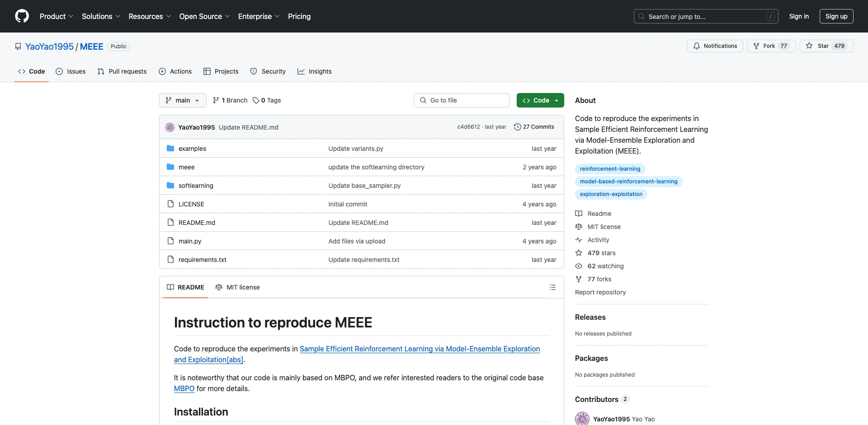Open the Sample Efficient Reinforcement Learning paper link
The height and width of the screenshot is (425, 868).
pos(357,354)
